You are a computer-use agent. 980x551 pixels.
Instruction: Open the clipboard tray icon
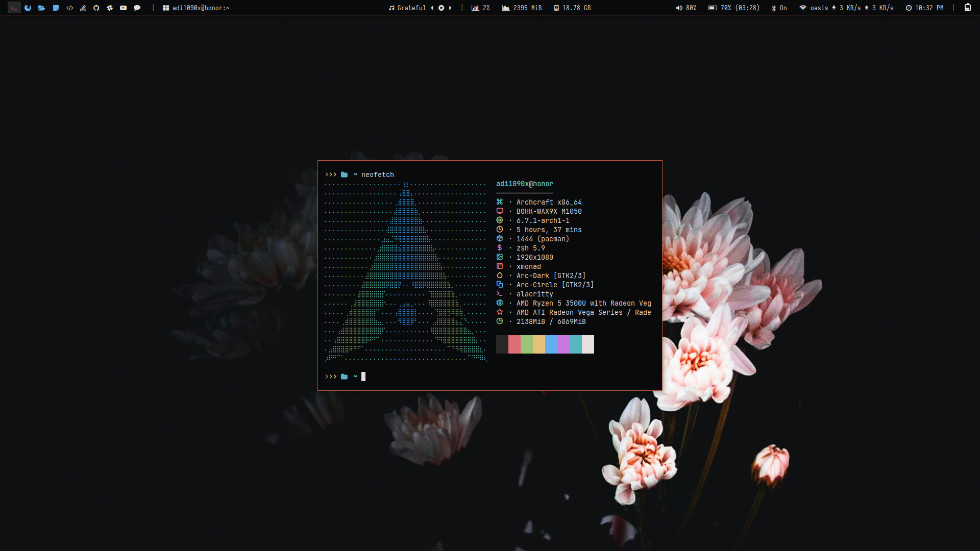point(967,8)
